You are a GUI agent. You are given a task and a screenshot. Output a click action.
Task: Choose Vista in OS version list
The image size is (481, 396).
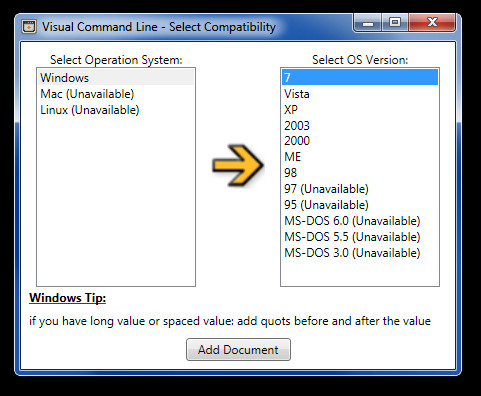360,94
